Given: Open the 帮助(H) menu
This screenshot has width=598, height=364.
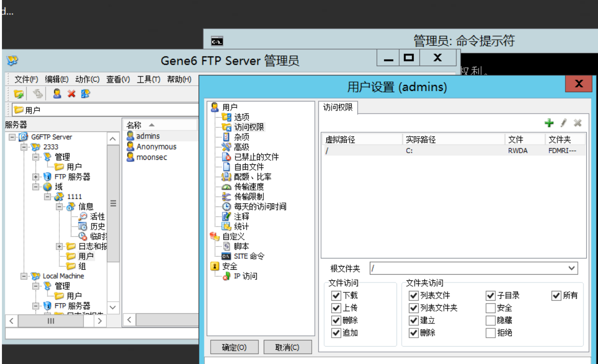Looking at the screenshot, I should click(179, 79).
